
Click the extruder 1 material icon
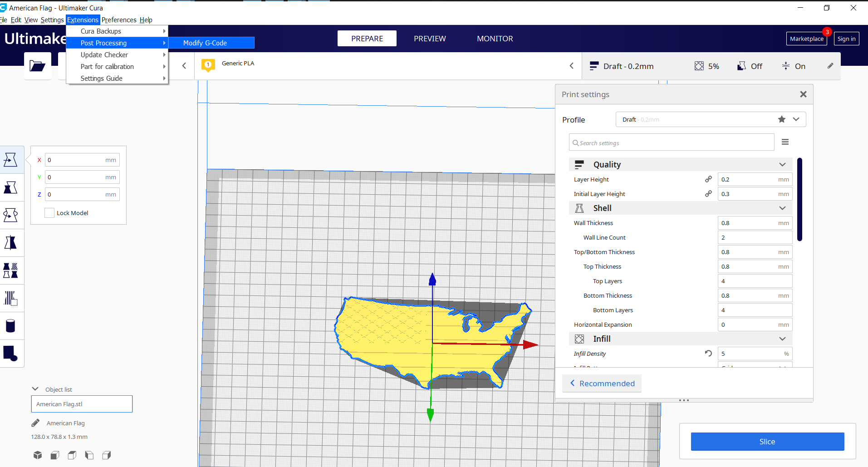[x=208, y=65]
